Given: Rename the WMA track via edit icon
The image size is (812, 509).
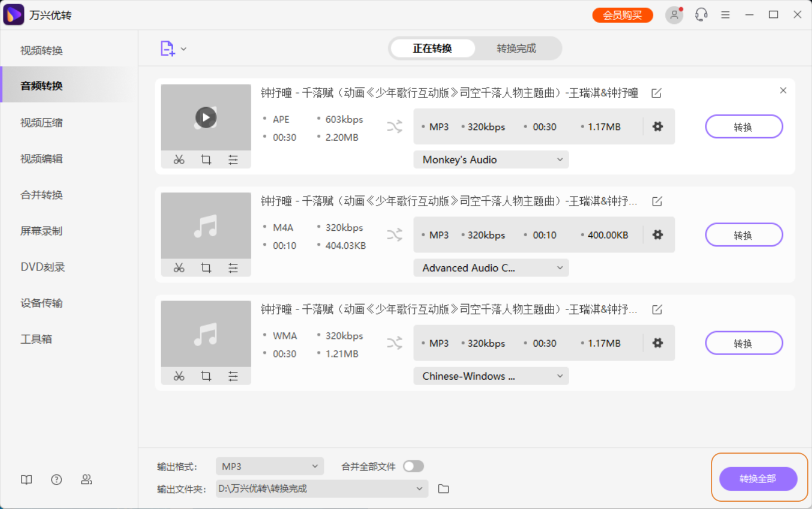Looking at the screenshot, I should point(657,309).
